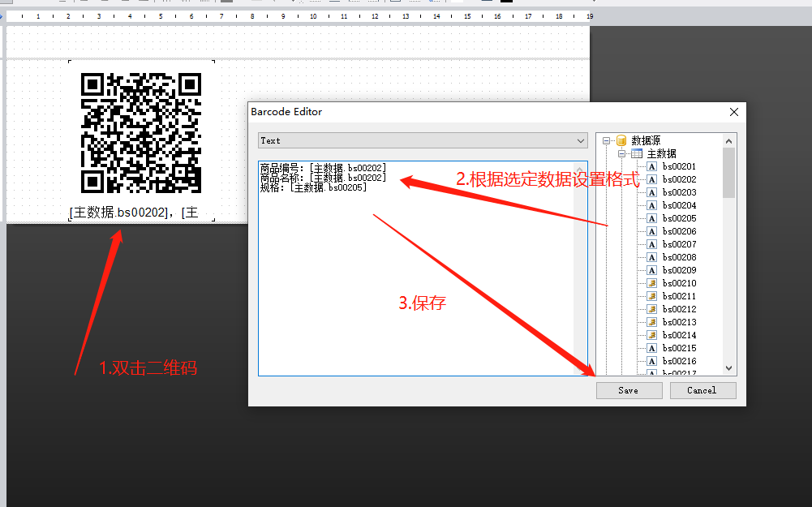812x507 pixels.
Task: Click the field icon beside bs00216
Action: (652, 360)
